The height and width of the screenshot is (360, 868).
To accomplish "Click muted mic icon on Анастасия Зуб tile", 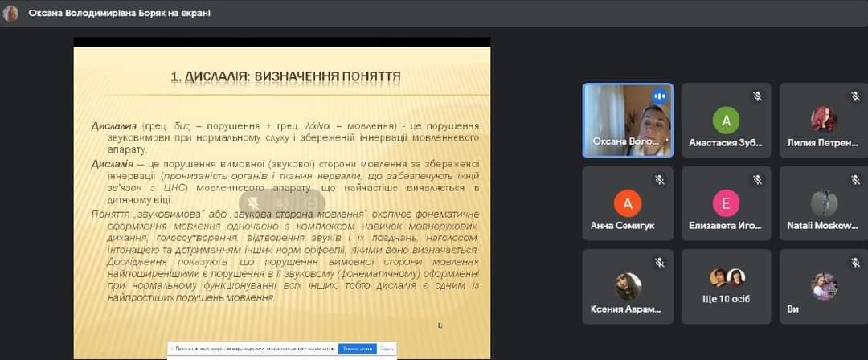I will coord(756,96).
